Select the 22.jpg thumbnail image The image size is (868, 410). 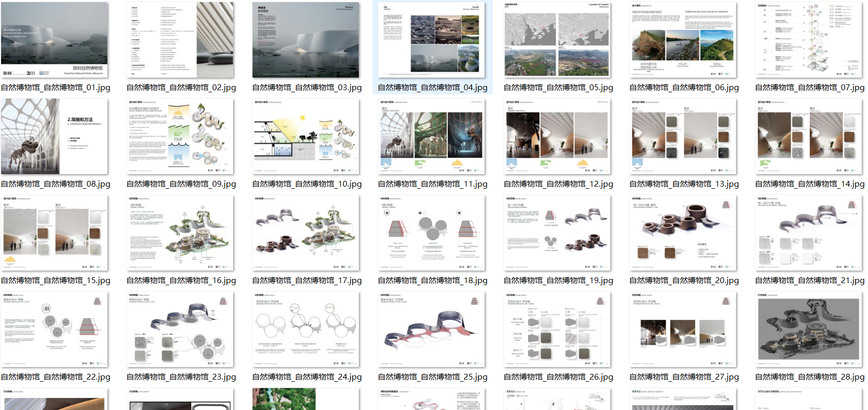54,329
